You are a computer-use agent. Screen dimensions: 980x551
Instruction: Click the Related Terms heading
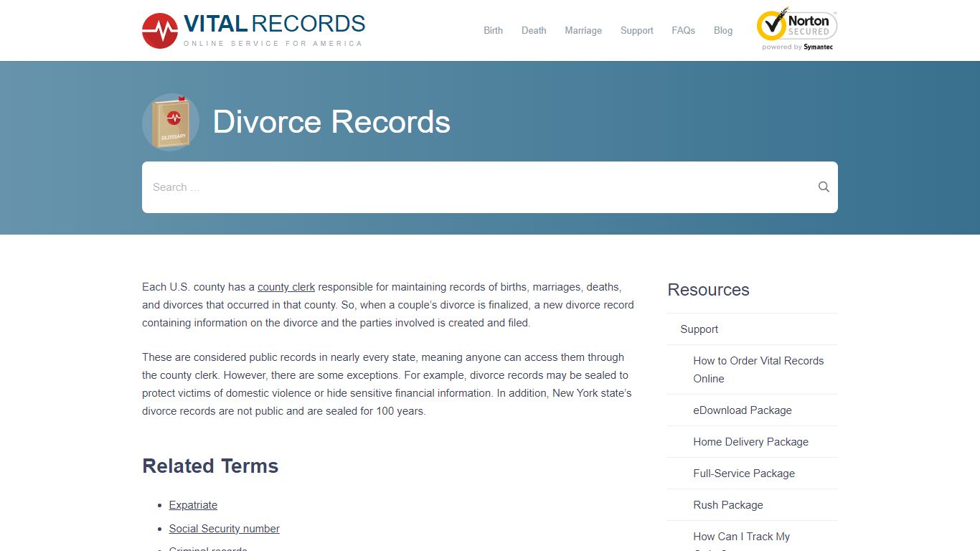[210, 466]
